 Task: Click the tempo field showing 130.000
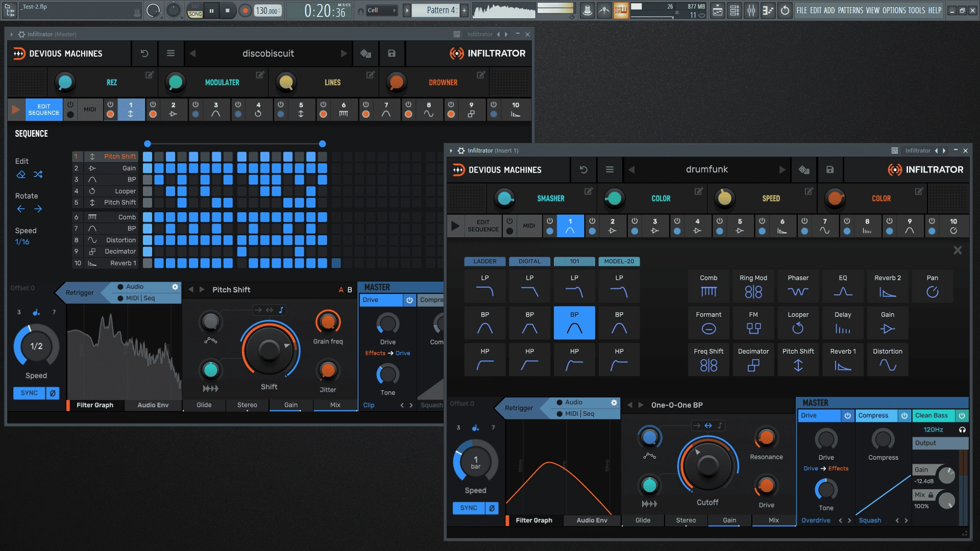267,10
